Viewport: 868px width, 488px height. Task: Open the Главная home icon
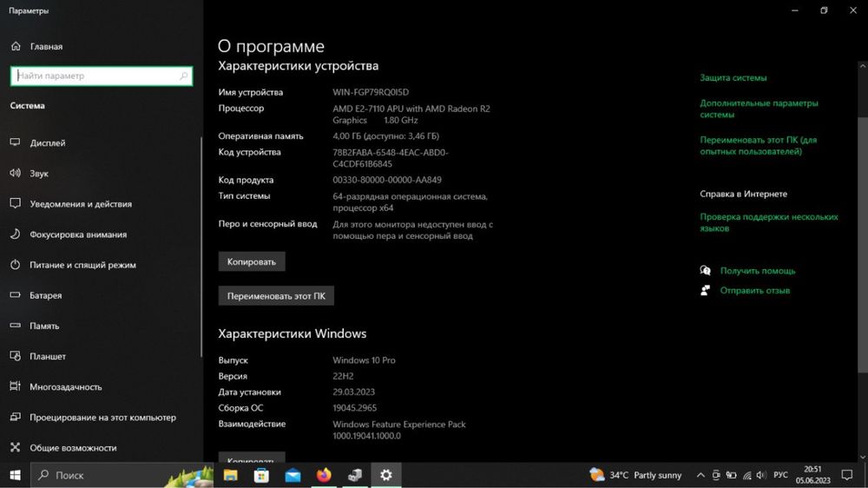point(16,47)
